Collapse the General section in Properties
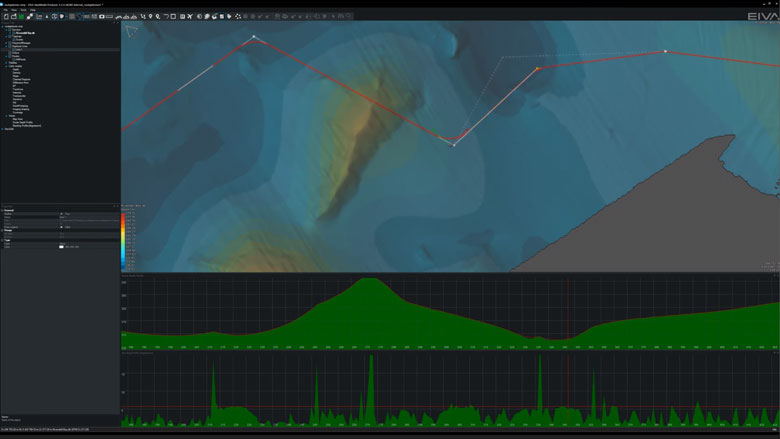This screenshot has width=780, height=439. coord(3,210)
